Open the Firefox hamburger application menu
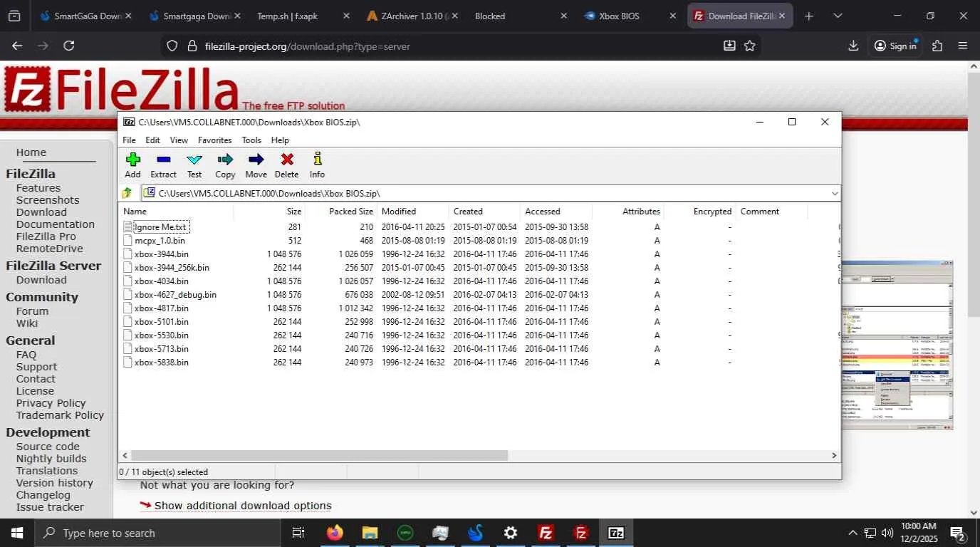The image size is (980, 547). tap(963, 46)
